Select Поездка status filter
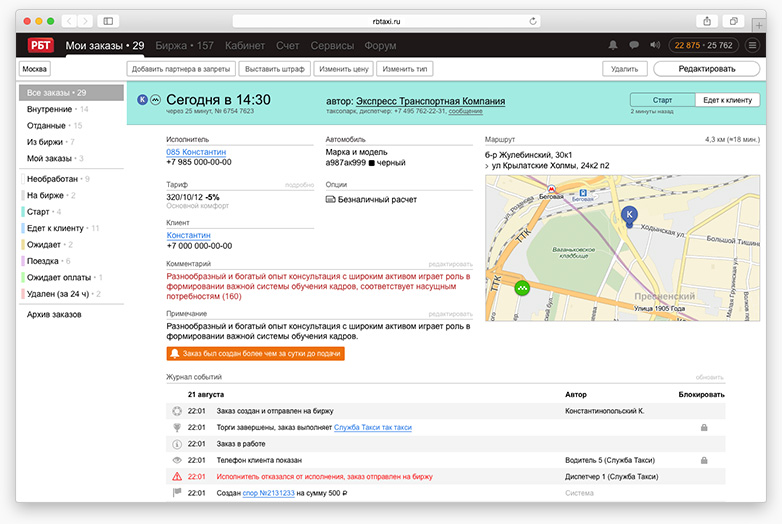This screenshot has height=524, width=782. 48,261
